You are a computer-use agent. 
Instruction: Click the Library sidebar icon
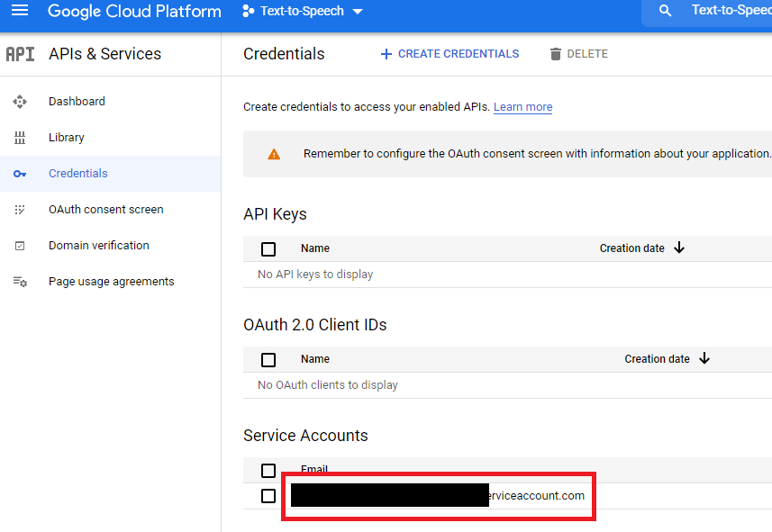(x=20, y=138)
